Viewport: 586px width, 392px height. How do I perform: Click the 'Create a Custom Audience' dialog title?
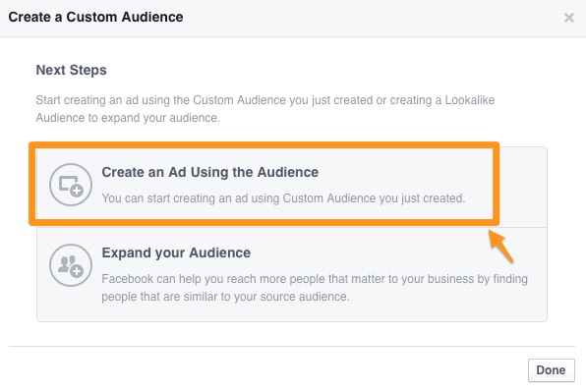click(95, 17)
